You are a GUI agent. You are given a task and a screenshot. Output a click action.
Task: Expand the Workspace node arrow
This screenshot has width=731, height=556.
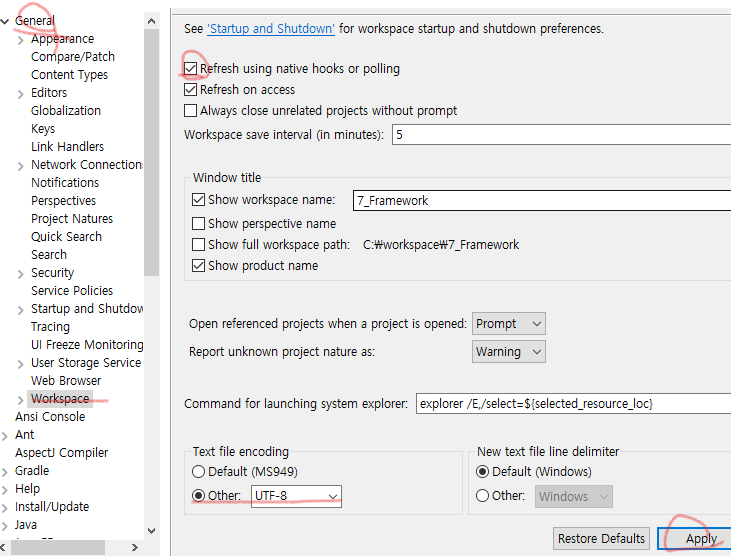tap(21, 400)
